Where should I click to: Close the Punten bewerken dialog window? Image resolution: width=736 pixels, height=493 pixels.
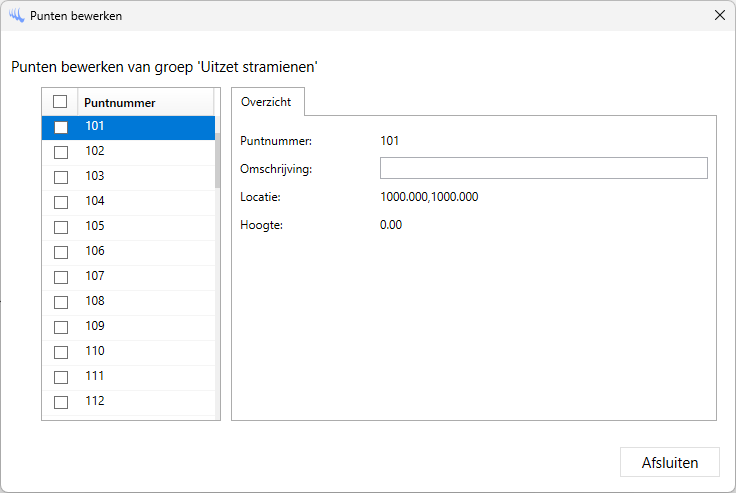719,16
